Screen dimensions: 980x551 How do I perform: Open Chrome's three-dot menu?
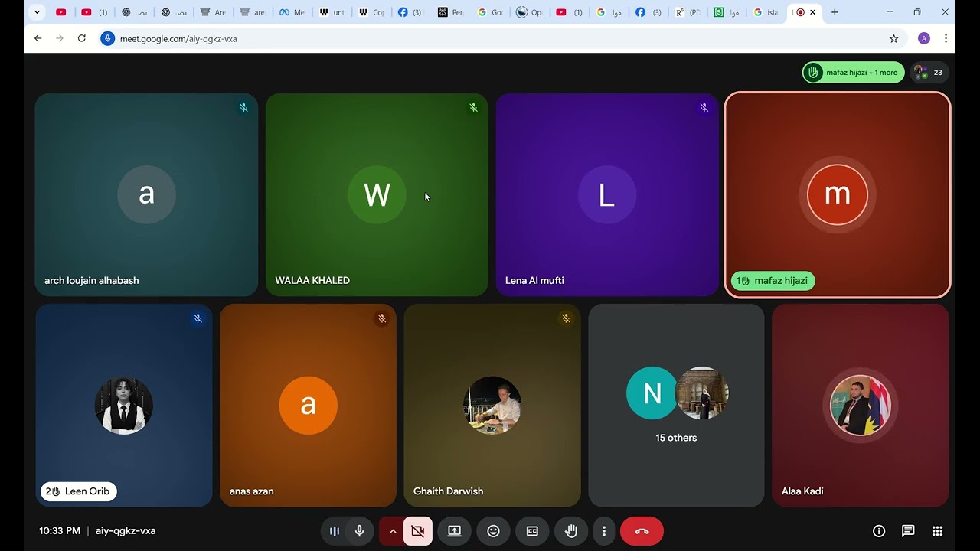(946, 38)
